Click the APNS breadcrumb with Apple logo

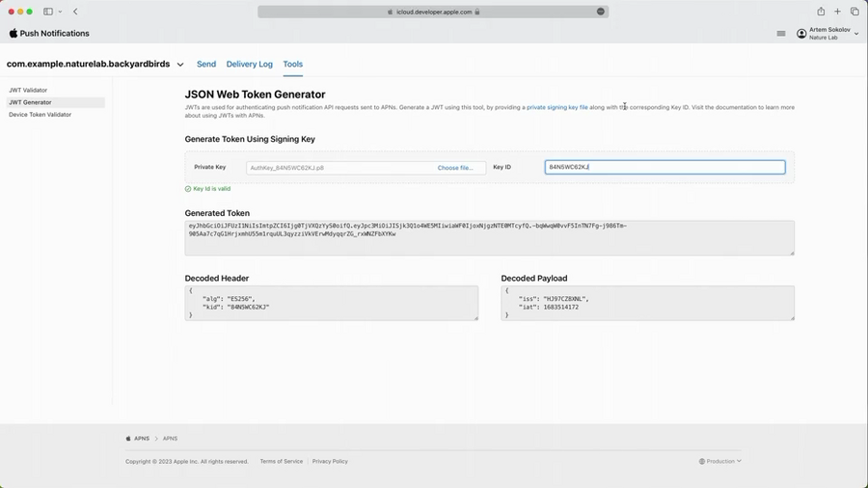pos(138,438)
